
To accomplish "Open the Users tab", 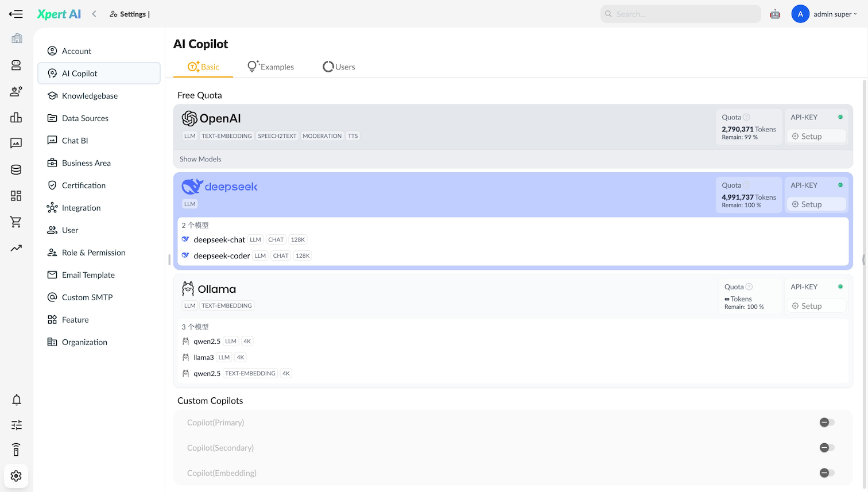I will tap(339, 67).
